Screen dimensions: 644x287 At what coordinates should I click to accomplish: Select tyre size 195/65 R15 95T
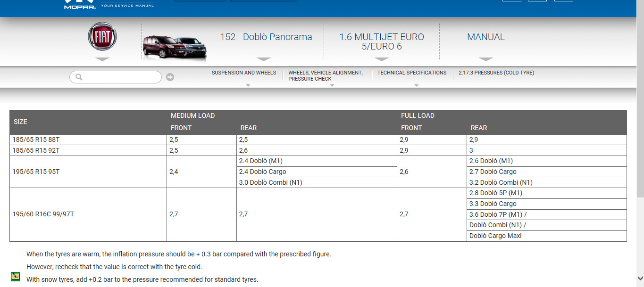pyautogui.click(x=88, y=172)
